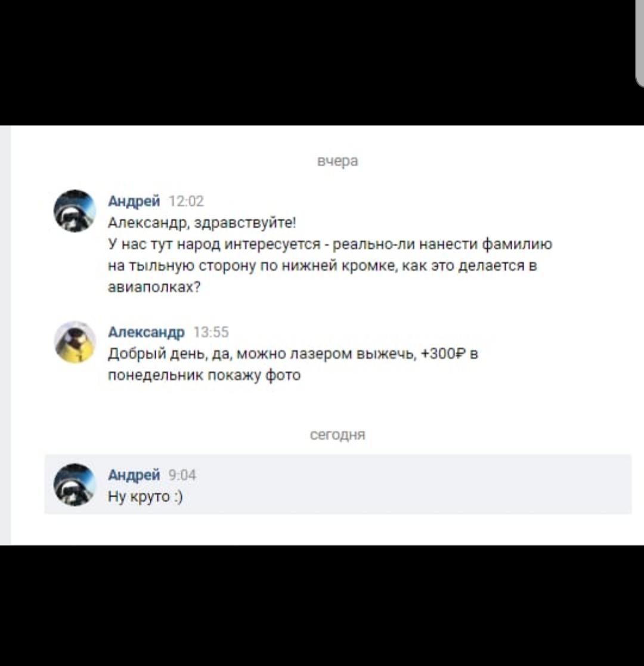This screenshot has height=666, width=644.
Task: Select the "Ну круто :)" message text
Action: 145,496
